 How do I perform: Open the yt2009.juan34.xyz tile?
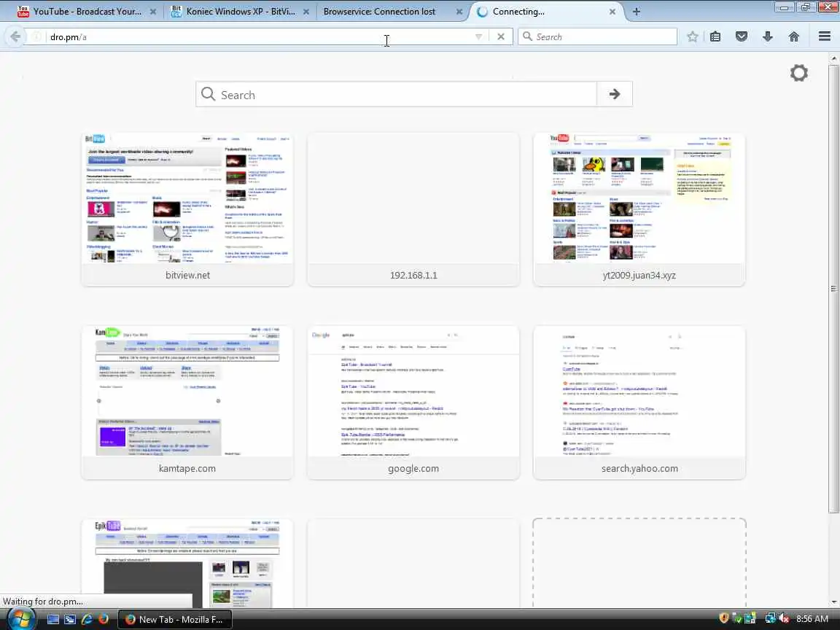pyautogui.click(x=639, y=209)
